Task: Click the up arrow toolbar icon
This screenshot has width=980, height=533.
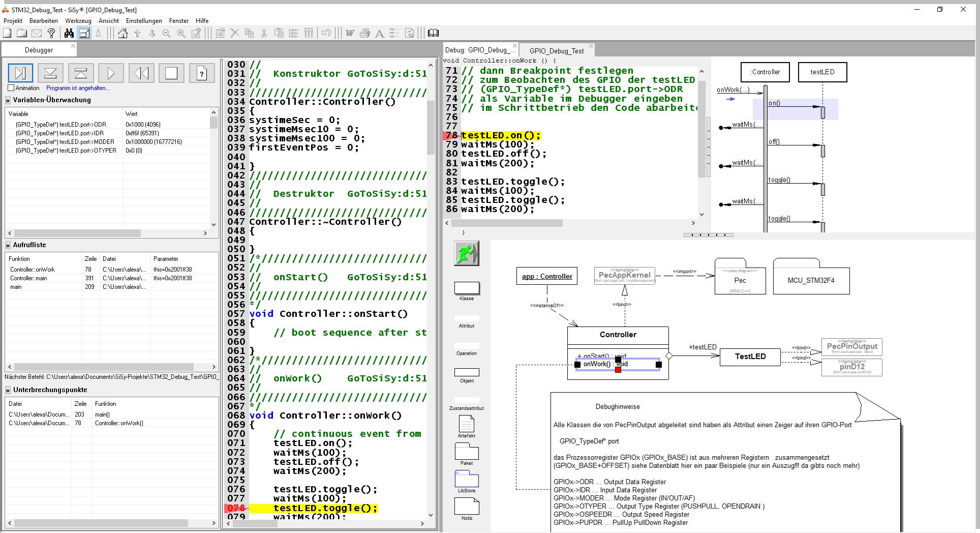Action: click(x=137, y=33)
